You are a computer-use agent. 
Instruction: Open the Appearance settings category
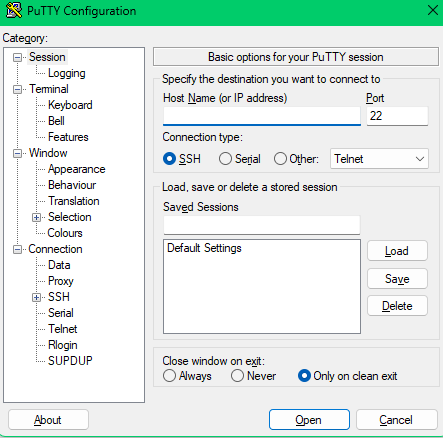77,169
